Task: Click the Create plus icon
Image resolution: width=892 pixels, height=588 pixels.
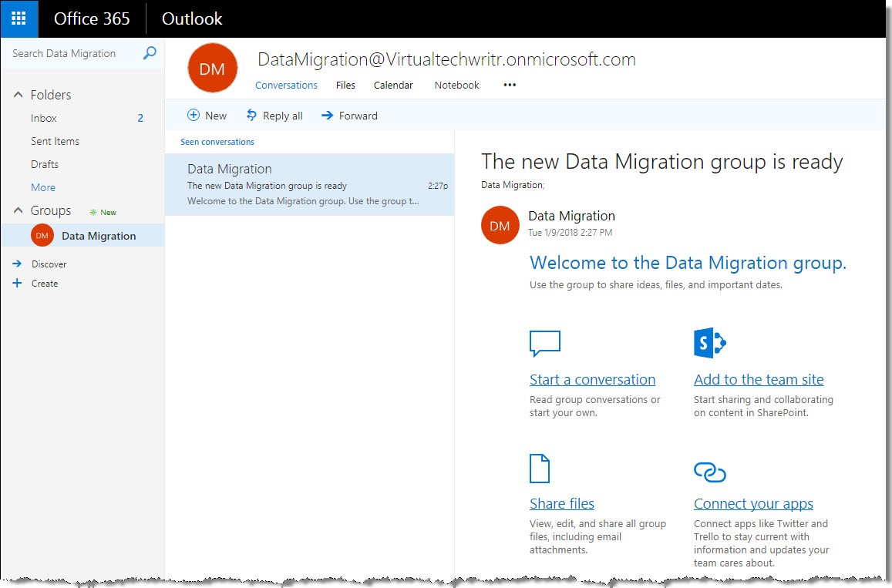Action: pyautogui.click(x=17, y=283)
